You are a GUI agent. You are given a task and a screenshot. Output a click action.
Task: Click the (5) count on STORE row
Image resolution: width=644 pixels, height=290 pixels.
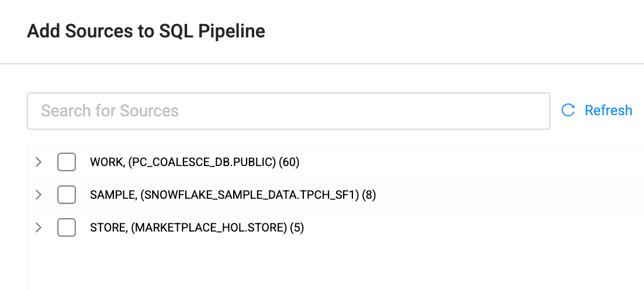297,227
